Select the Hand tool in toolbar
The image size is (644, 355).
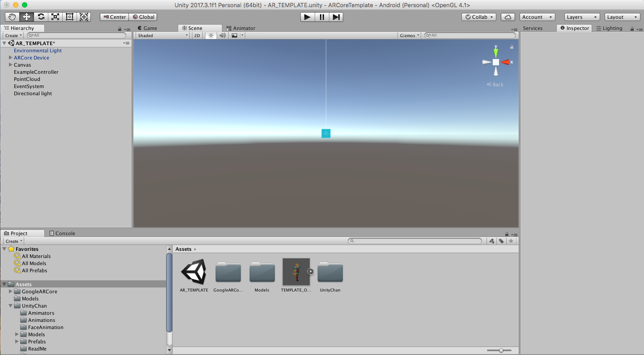12,17
